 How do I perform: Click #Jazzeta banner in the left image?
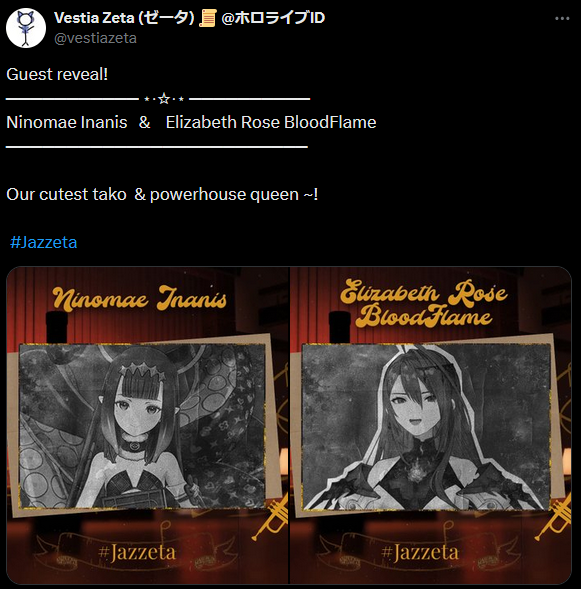pyautogui.click(x=137, y=553)
